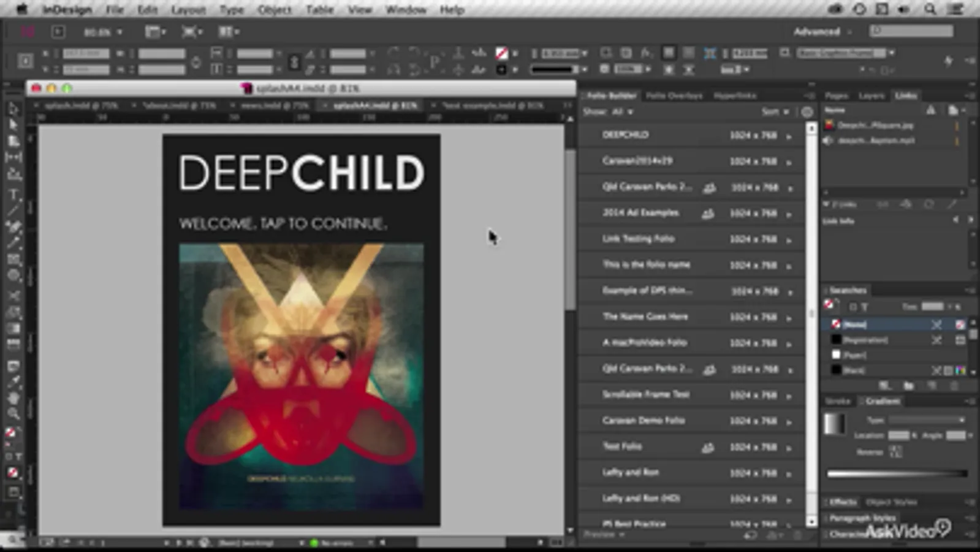Open the DEEPCHILD folio
The width and height of the screenshot is (980, 552).
pyautogui.click(x=691, y=135)
